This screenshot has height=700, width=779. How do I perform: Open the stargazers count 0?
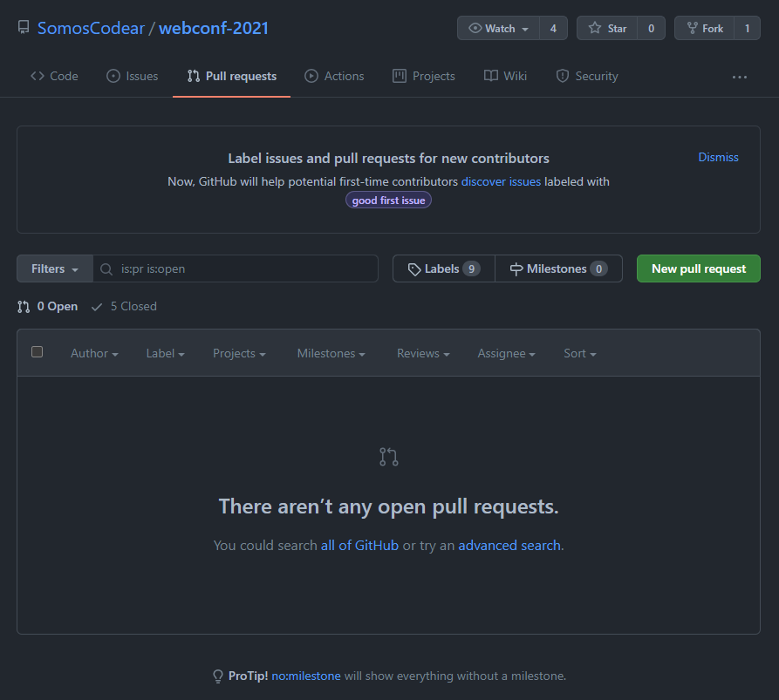coord(651,28)
